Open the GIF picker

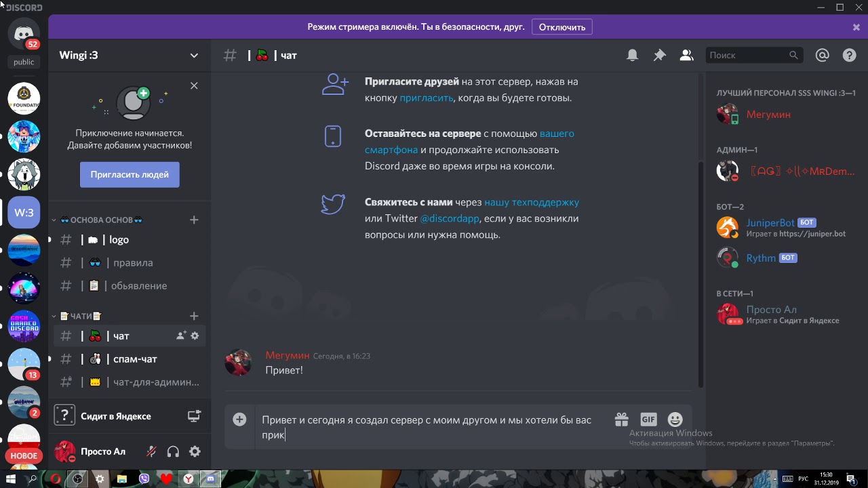(x=648, y=420)
